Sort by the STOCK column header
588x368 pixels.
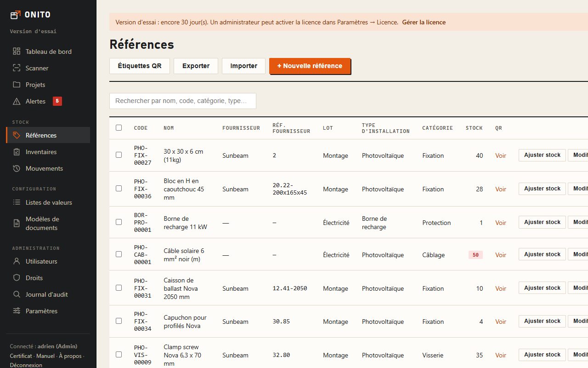click(474, 128)
